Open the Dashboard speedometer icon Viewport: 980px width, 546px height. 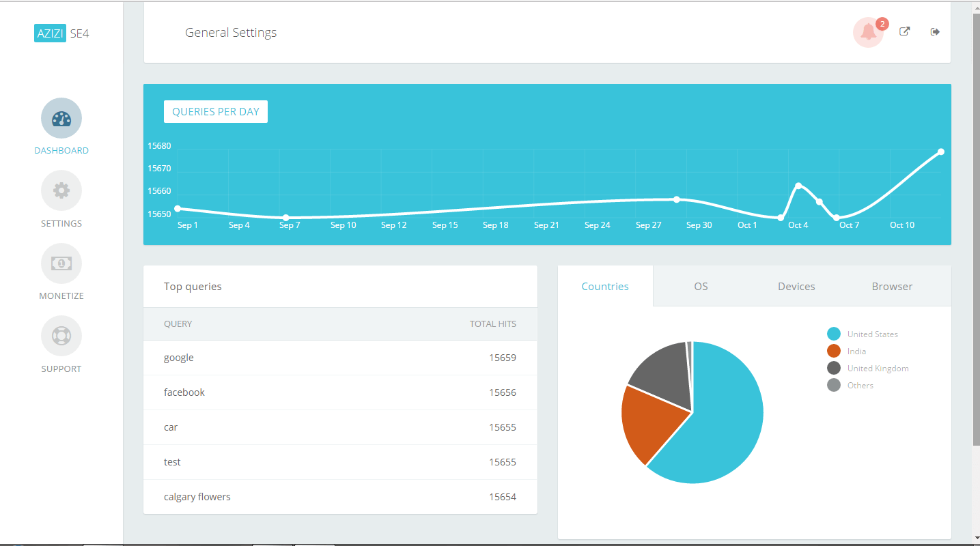tap(61, 117)
